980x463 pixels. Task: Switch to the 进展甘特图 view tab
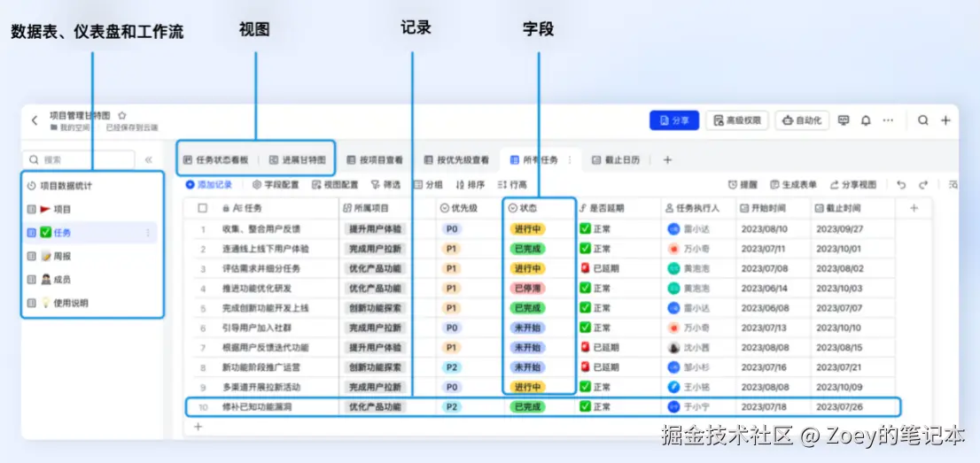[298, 160]
